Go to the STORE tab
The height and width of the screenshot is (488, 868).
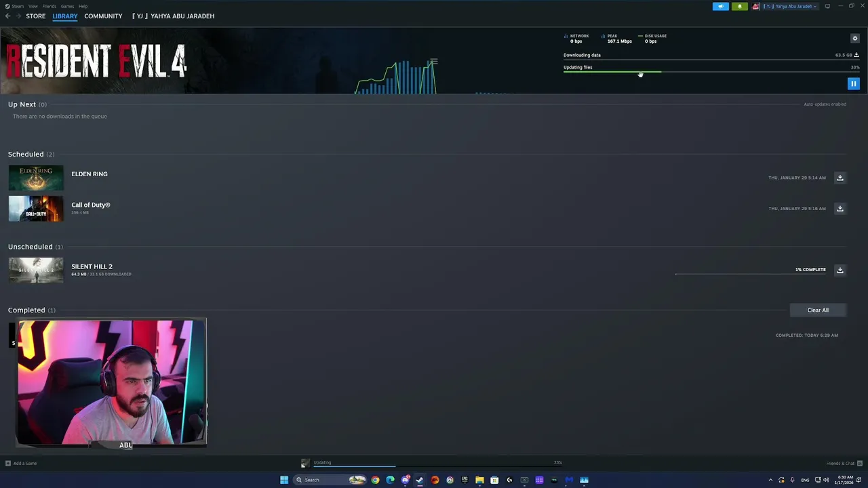[x=36, y=16]
